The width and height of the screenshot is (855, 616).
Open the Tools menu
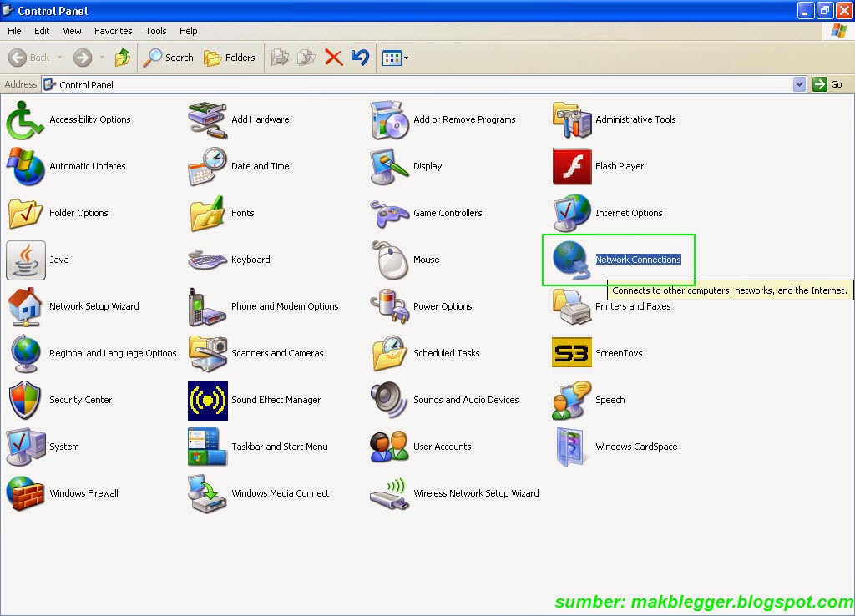(x=156, y=31)
